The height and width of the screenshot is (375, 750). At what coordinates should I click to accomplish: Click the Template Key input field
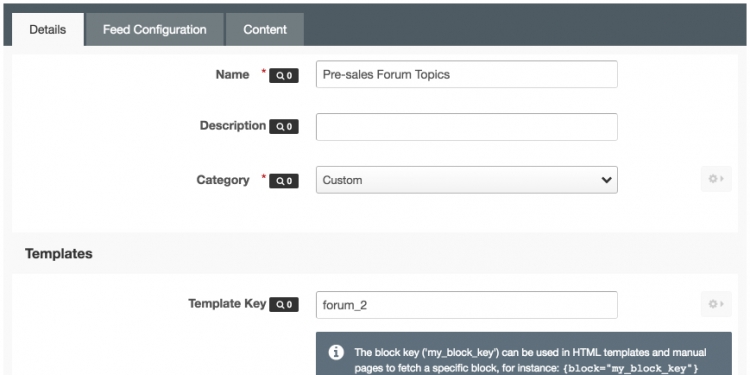(x=466, y=305)
